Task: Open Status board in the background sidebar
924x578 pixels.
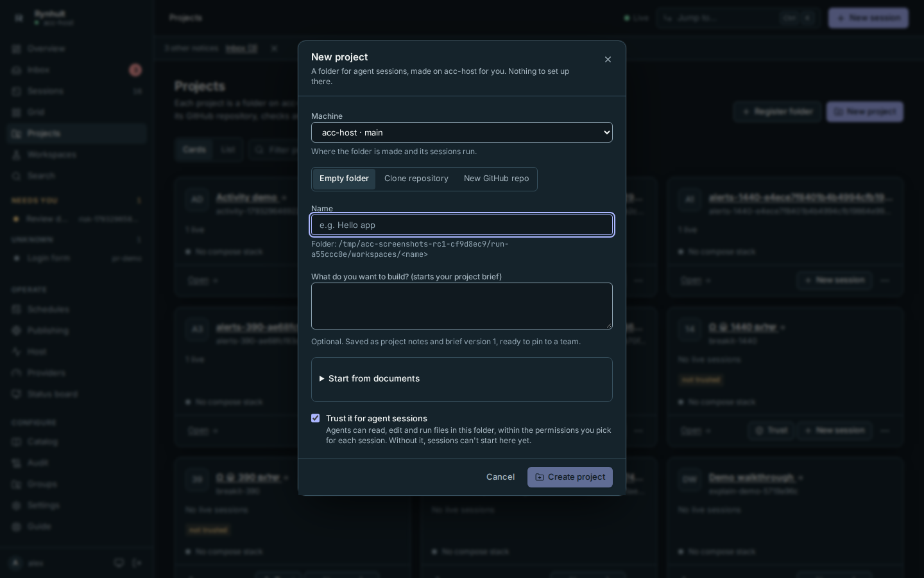Action: (x=77, y=394)
